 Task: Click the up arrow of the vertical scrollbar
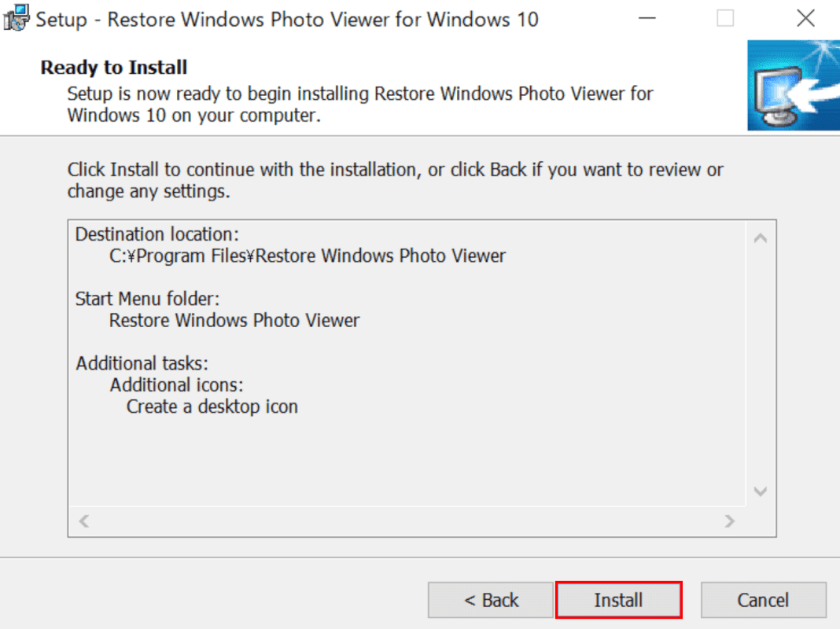[761, 238]
